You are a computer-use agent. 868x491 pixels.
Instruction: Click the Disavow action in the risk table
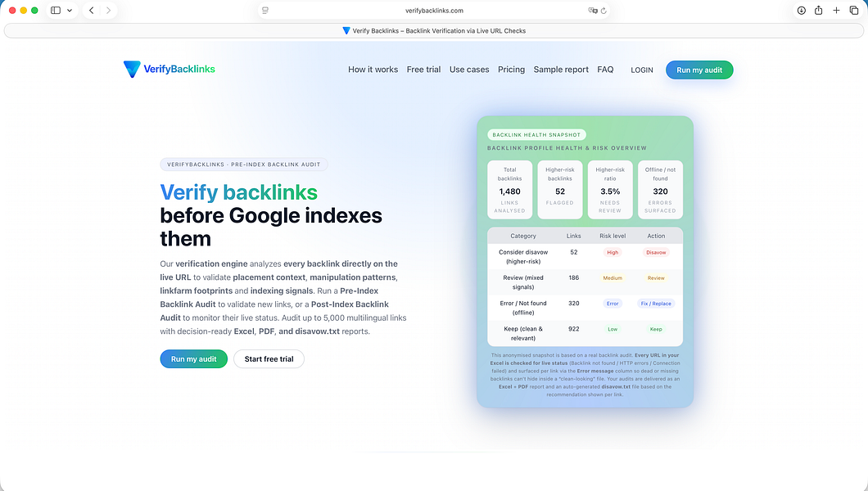tap(655, 252)
